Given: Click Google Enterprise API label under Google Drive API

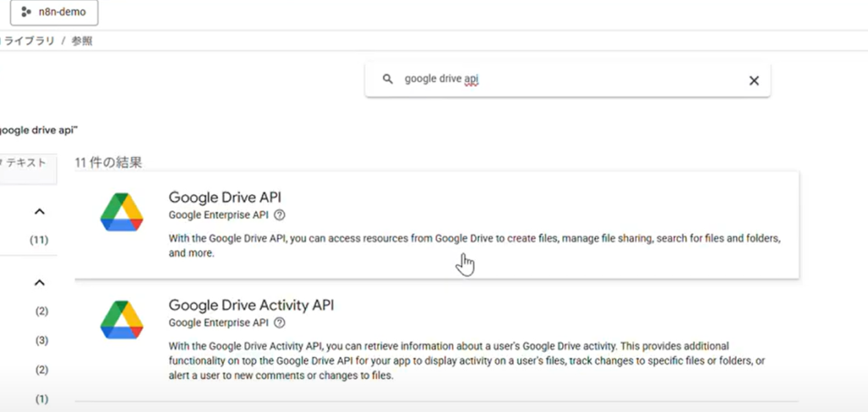Looking at the screenshot, I should coord(219,214).
